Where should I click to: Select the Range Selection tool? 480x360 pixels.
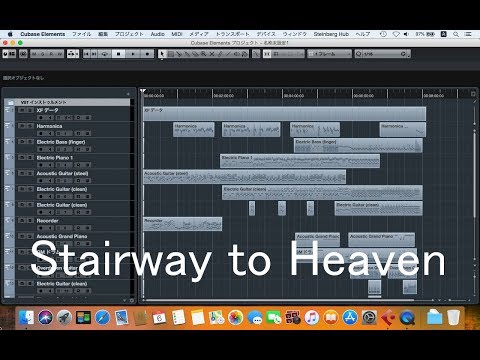point(171,54)
